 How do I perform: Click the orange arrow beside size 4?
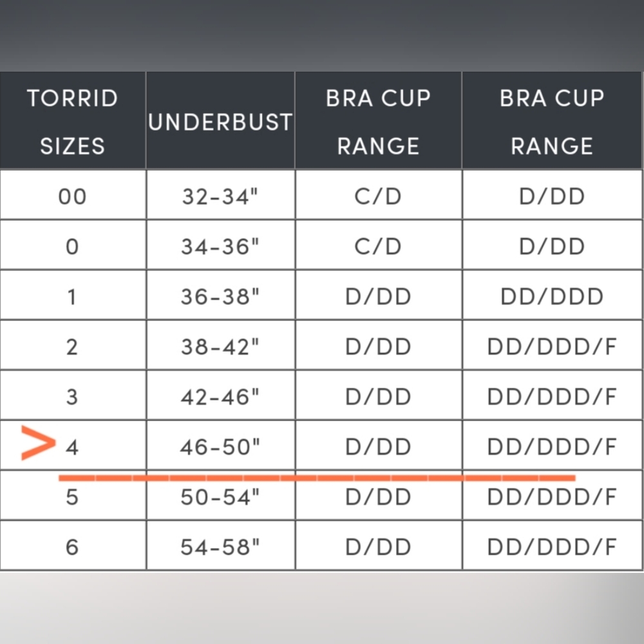[38, 443]
